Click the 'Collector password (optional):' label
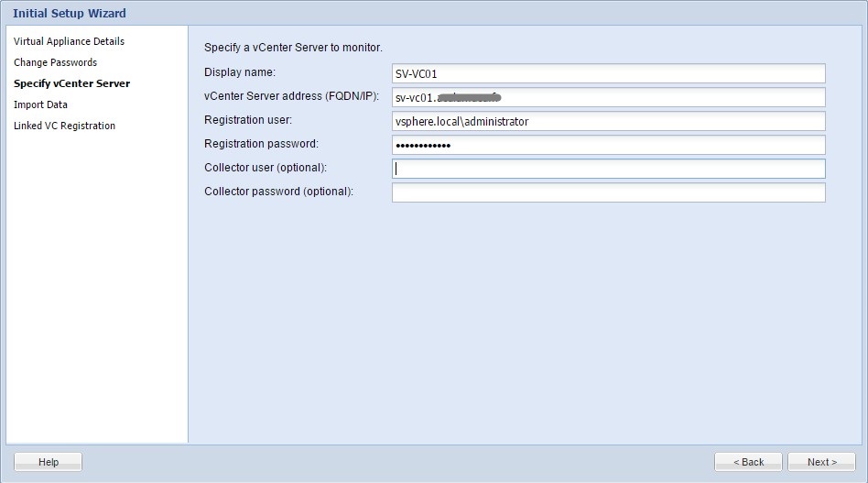This screenshot has height=483, width=868. tap(278, 192)
